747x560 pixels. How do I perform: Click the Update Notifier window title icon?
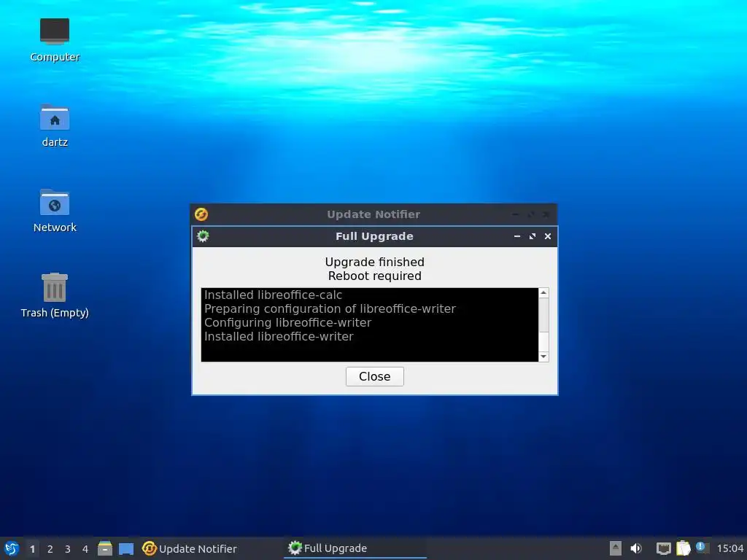[201, 214]
